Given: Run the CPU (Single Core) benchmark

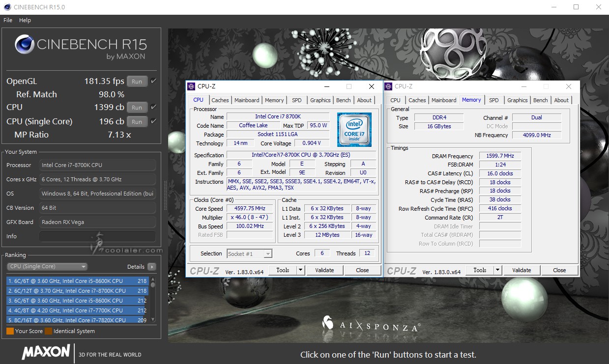Looking at the screenshot, I should [137, 122].
